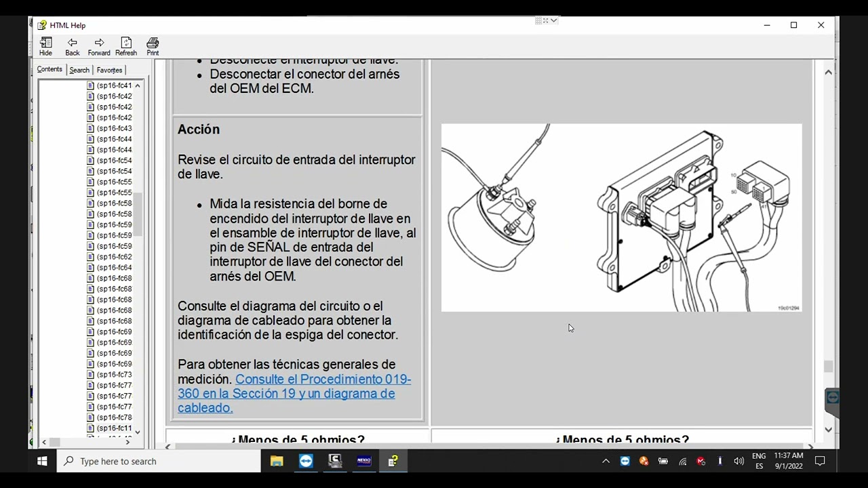Switch to the Favorites tab

(109, 70)
